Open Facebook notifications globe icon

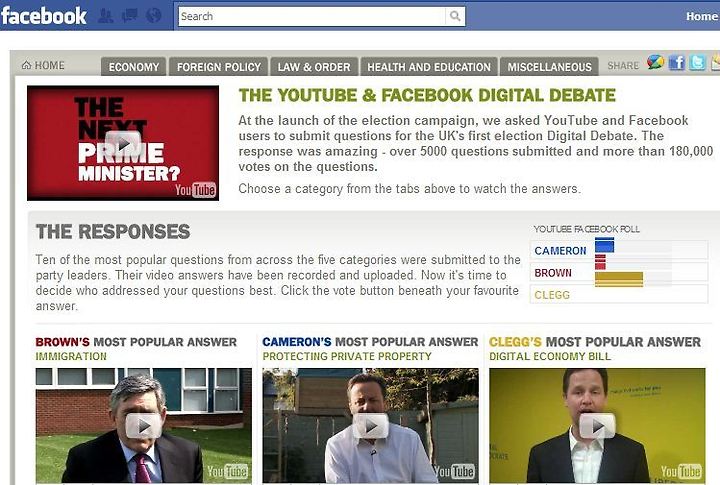[153, 16]
